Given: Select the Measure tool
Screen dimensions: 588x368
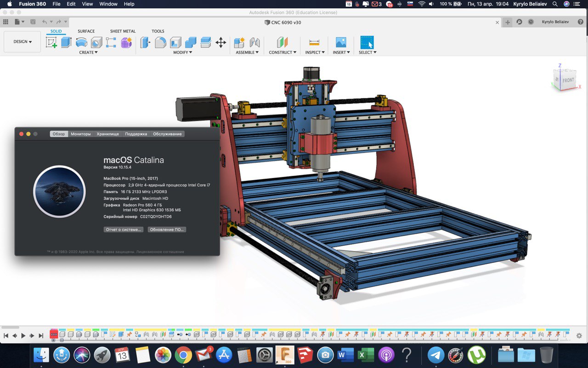Looking at the screenshot, I should click(314, 43).
